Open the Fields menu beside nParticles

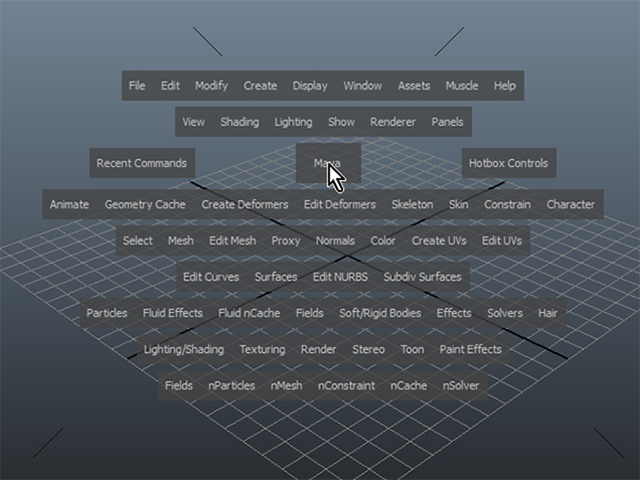tap(179, 386)
